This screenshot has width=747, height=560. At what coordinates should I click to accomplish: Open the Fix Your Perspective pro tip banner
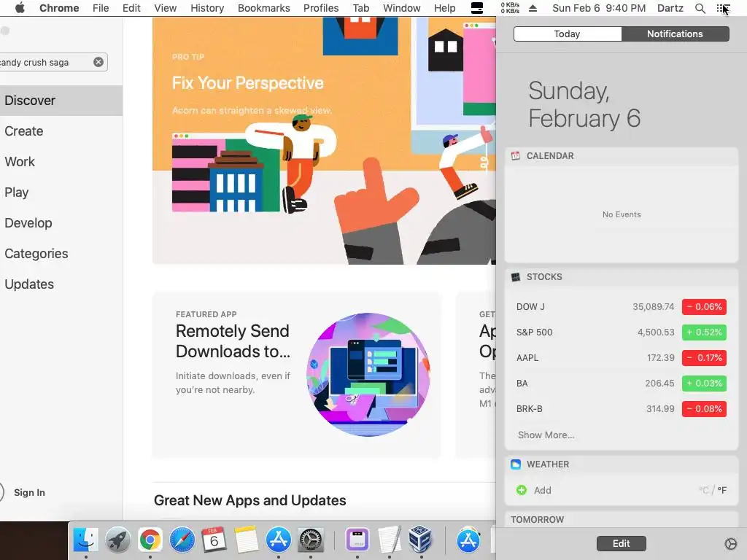click(324, 141)
